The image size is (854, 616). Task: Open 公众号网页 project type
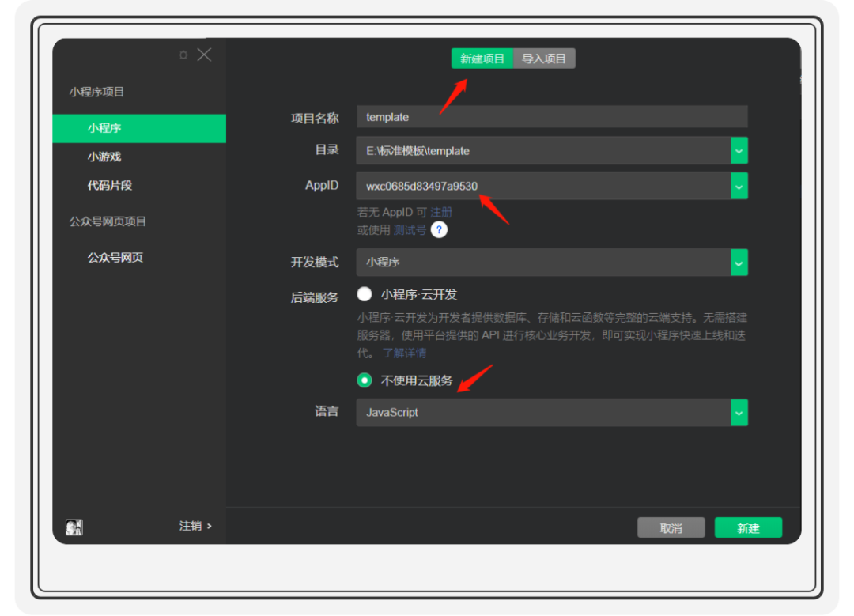[x=115, y=258]
